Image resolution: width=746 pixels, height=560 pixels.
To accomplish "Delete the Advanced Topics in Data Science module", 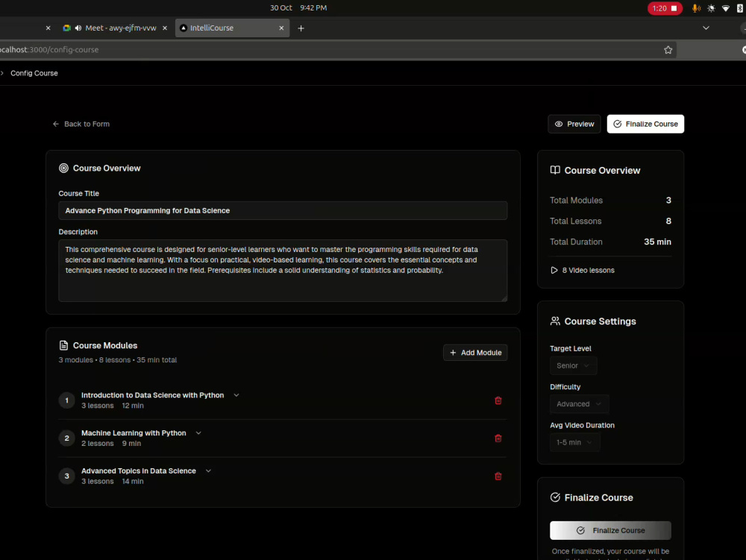I will (x=498, y=476).
